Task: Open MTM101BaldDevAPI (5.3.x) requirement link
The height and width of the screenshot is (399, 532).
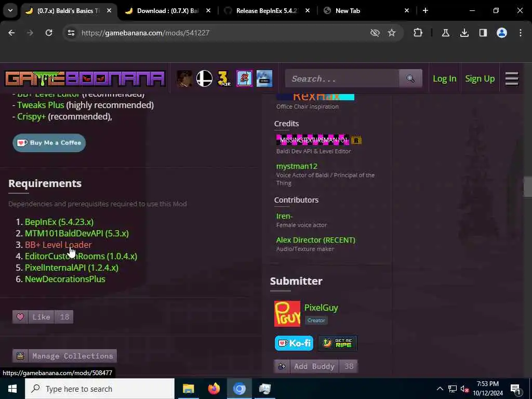Action: [x=77, y=233]
